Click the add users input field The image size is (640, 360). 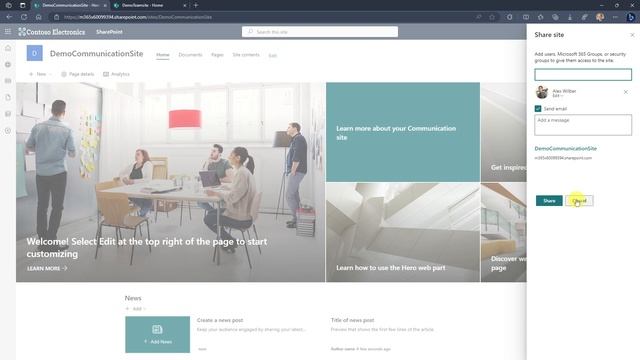point(583,74)
